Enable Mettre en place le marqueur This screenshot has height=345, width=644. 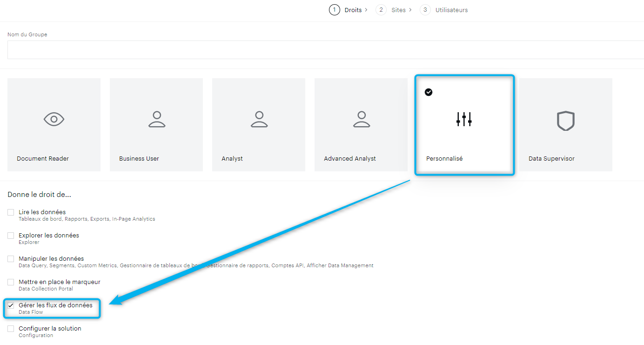11,282
